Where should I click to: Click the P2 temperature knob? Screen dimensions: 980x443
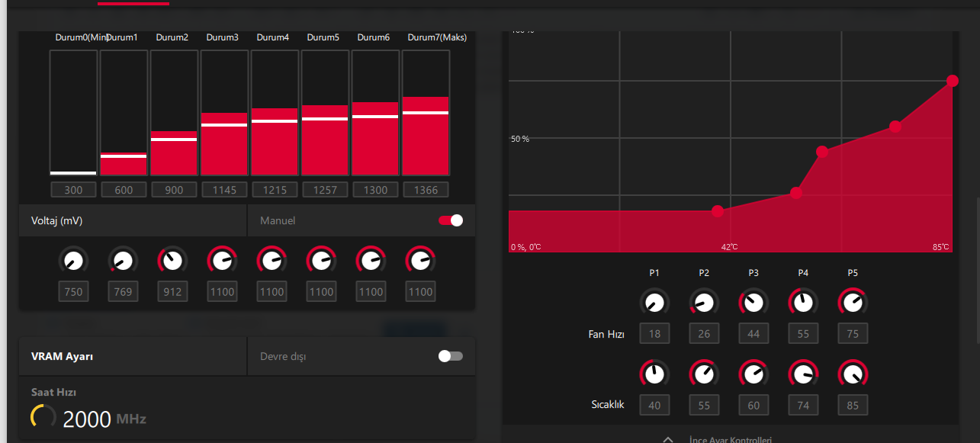pyautogui.click(x=704, y=374)
